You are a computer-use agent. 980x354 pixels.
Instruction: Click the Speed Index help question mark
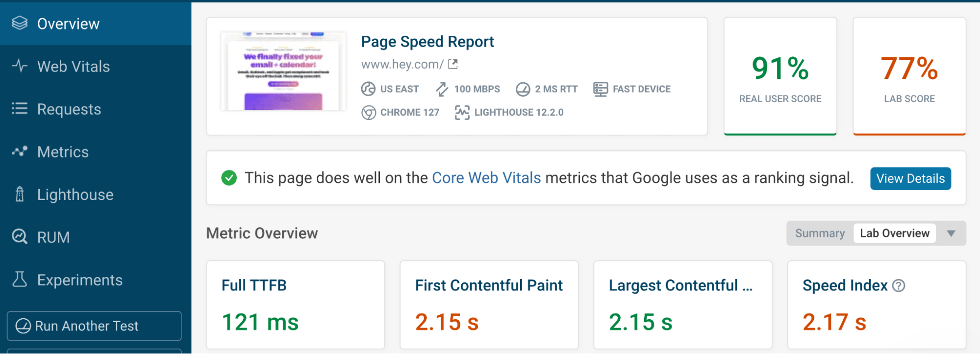900,285
